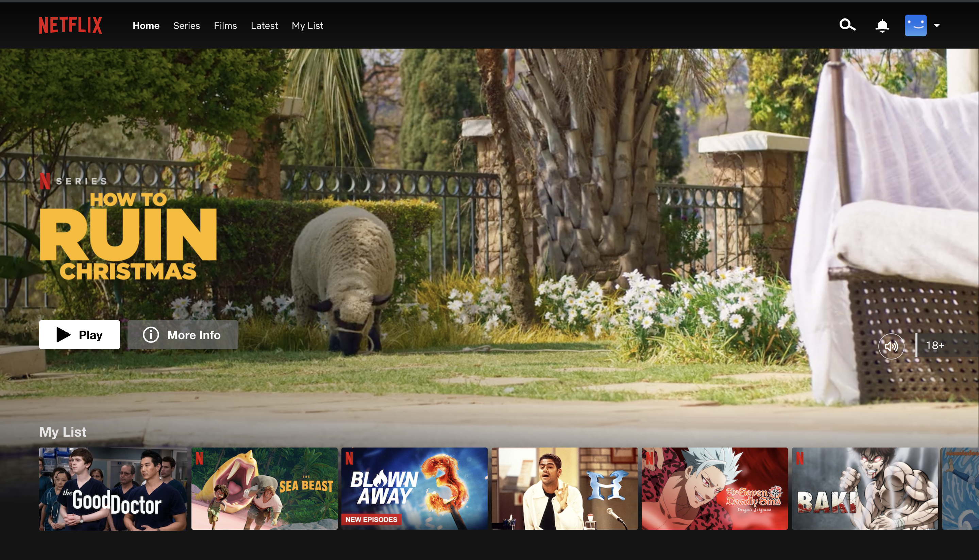Expand the account dropdown arrow
979x560 pixels.
click(937, 25)
